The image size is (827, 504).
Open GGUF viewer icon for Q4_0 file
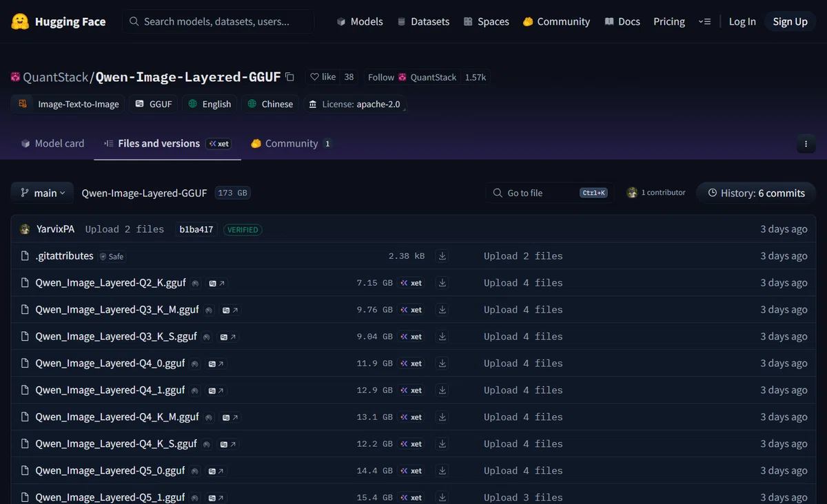point(216,364)
